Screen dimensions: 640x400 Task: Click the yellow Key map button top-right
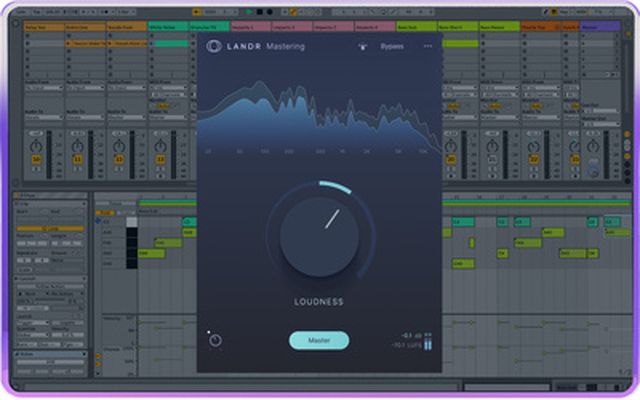point(555,12)
